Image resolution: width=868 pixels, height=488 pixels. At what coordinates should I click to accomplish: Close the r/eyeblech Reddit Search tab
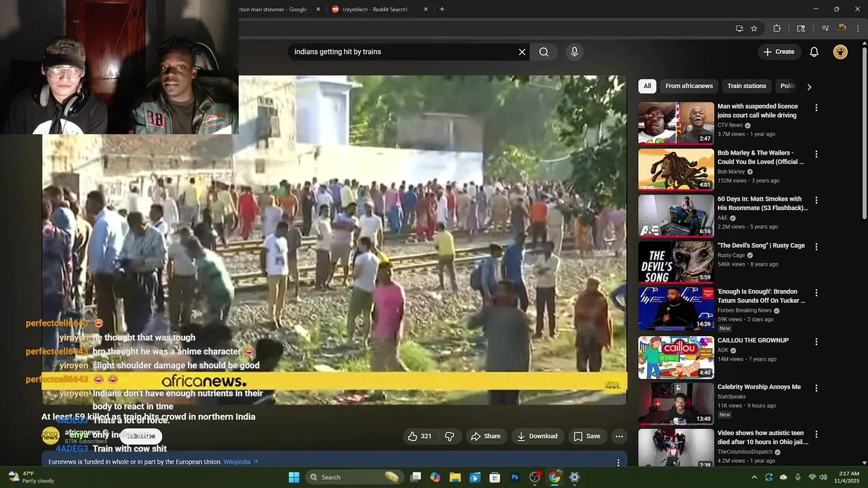coord(426,9)
